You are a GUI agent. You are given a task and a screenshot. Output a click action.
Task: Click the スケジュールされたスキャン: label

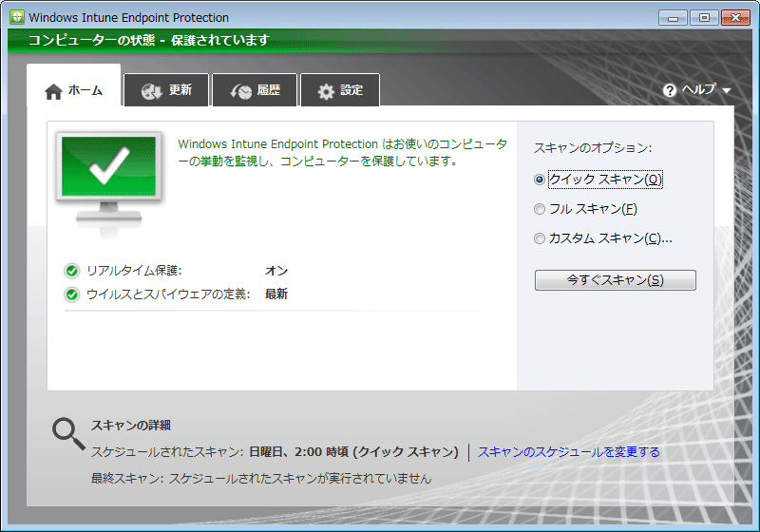click(167, 452)
